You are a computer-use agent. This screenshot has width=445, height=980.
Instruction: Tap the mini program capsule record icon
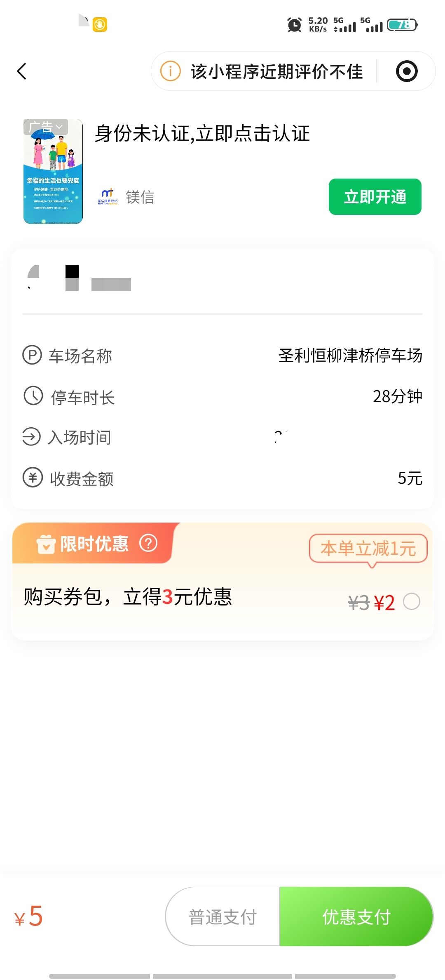407,71
